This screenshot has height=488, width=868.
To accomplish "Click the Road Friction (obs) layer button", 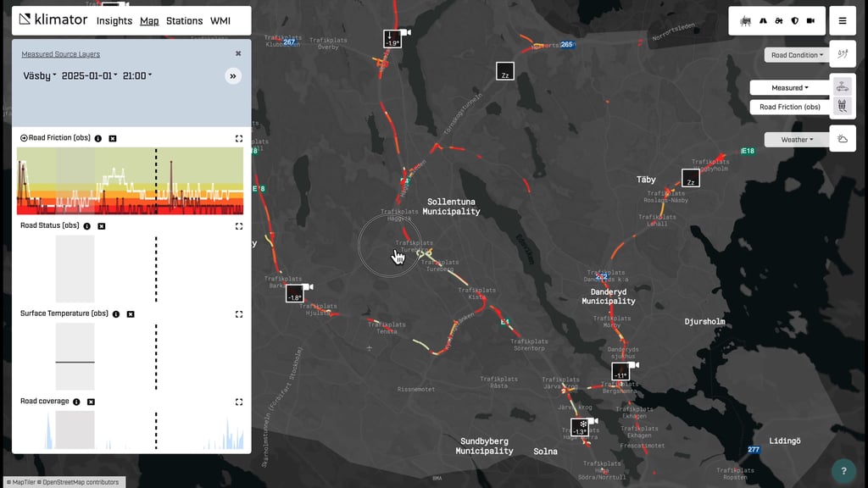I will pos(789,108).
